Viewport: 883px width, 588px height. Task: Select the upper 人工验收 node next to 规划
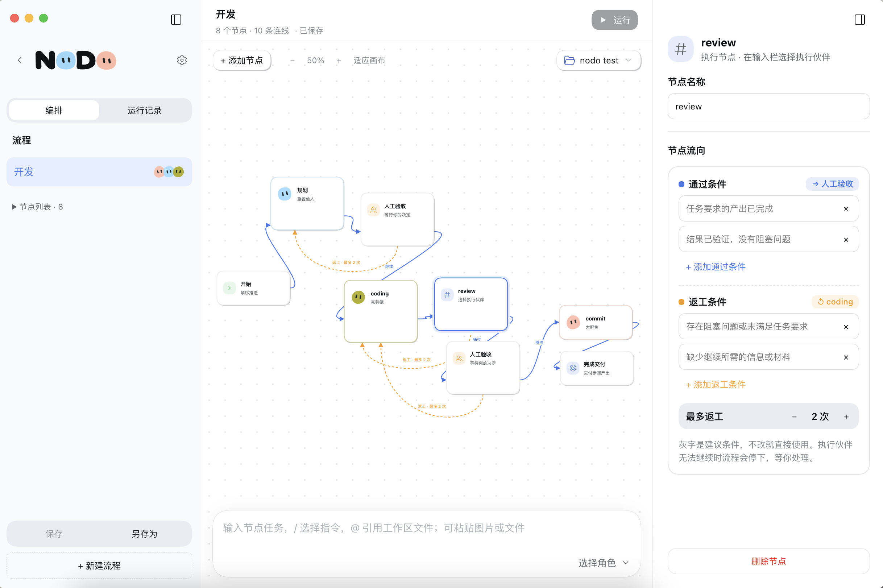[x=397, y=219]
